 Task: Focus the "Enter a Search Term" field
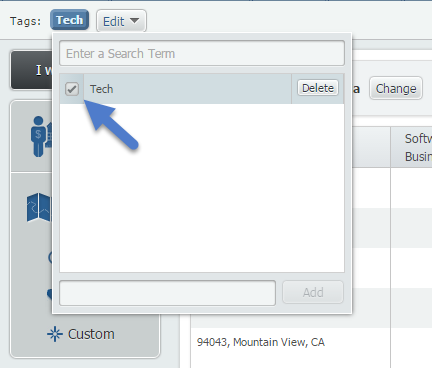[x=202, y=53]
